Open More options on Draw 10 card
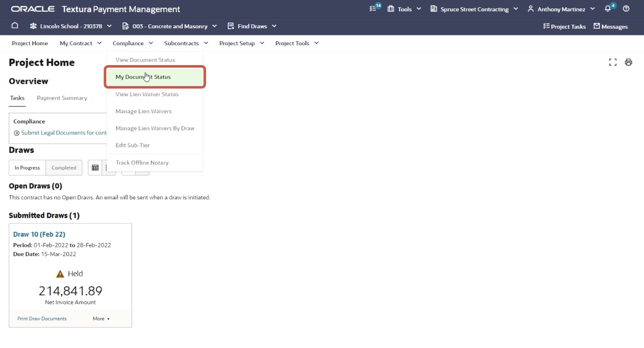Image resolution: width=644 pixels, height=348 pixels. tap(101, 319)
